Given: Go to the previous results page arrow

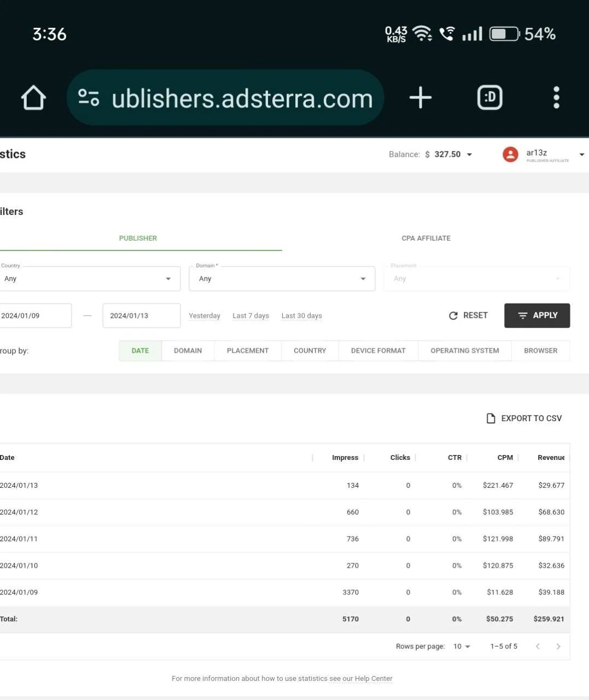Looking at the screenshot, I should [x=538, y=646].
